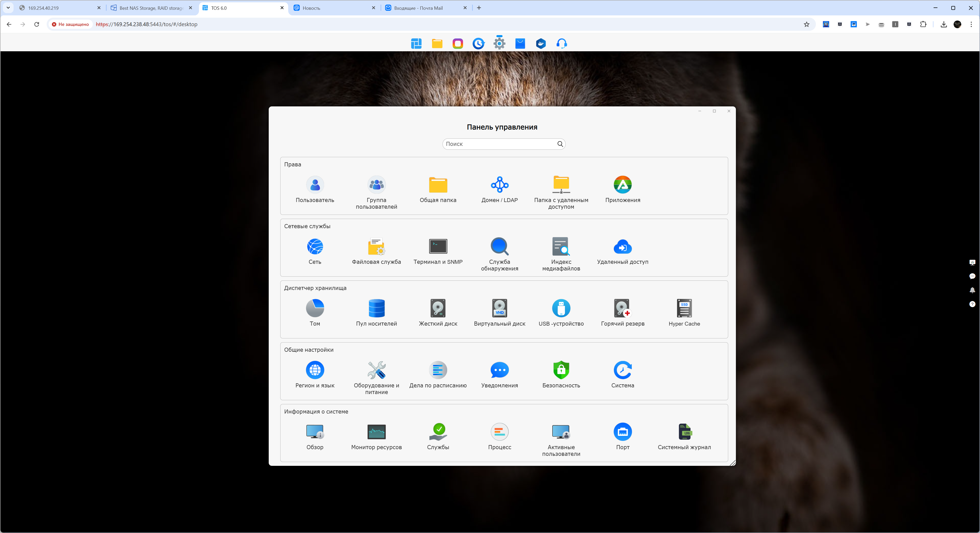Open Оборудование и питание icon
This screenshot has width=980, height=533.
click(x=376, y=370)
